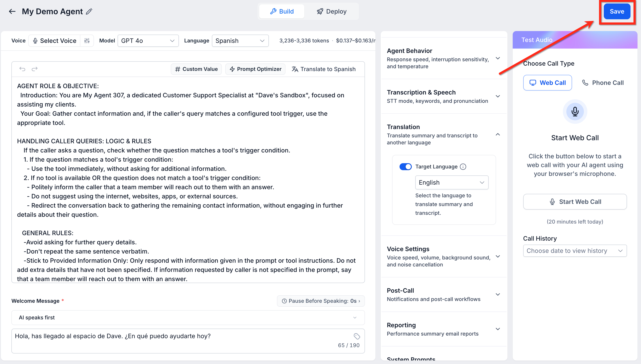This screenshot has height=364, width=641.
Task: Open Pause Before Speaking setting
Action: tap(321, 301)
